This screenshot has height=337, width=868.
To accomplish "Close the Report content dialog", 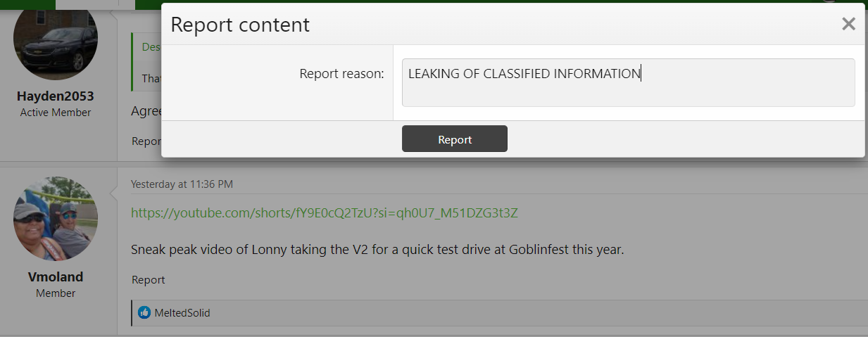I will (x=848, y=24).
